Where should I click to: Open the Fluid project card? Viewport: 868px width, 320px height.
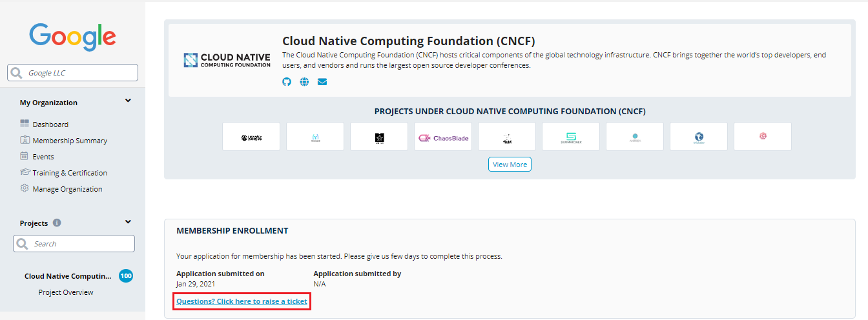point(507,137)
